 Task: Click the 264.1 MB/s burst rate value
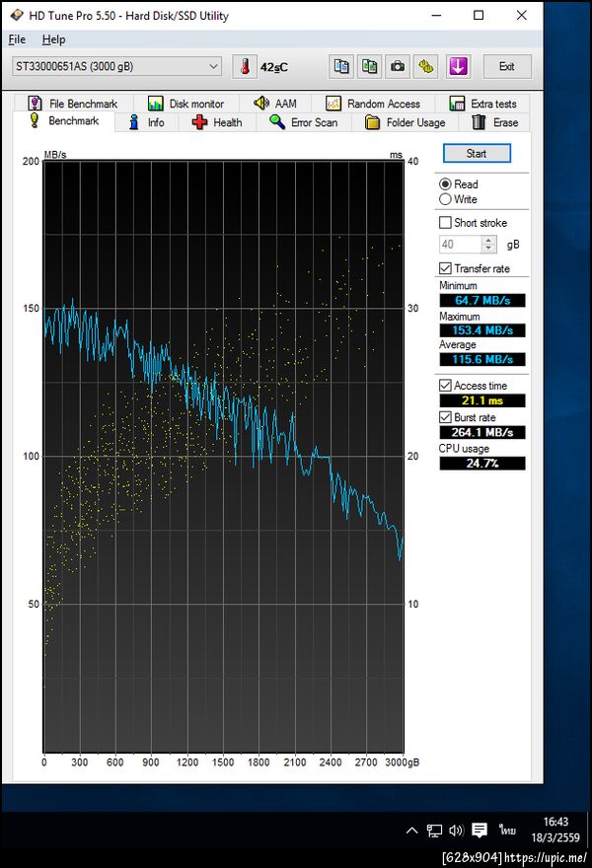482,432
